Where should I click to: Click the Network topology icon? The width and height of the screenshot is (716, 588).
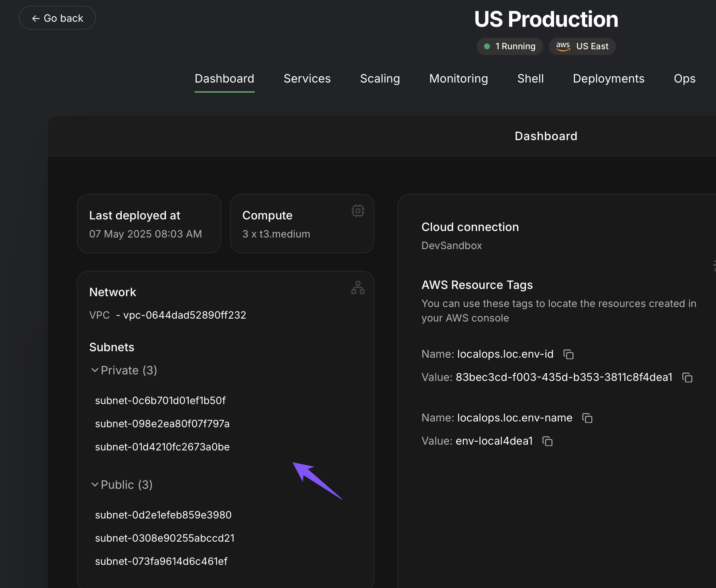[x=358, y=287]
